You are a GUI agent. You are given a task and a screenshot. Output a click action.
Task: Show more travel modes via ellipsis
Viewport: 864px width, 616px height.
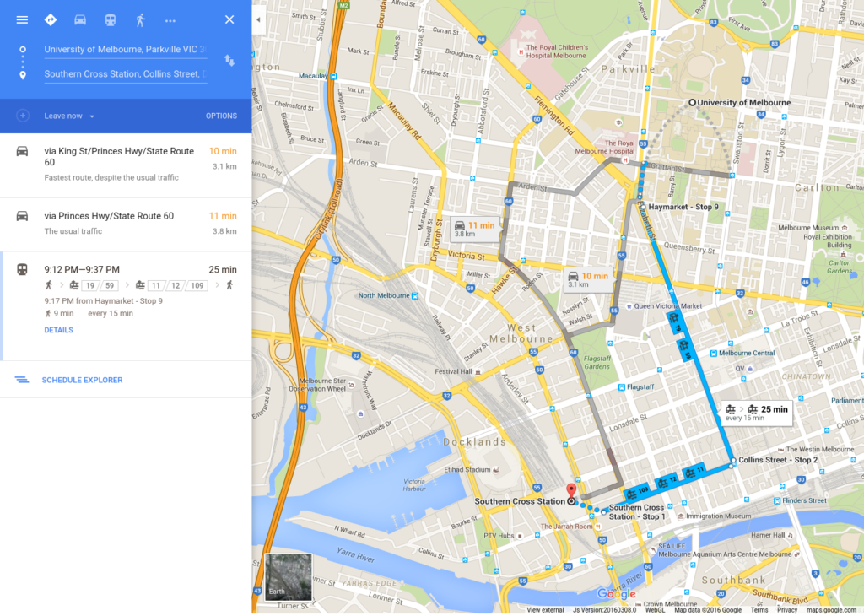coord(170,20)
